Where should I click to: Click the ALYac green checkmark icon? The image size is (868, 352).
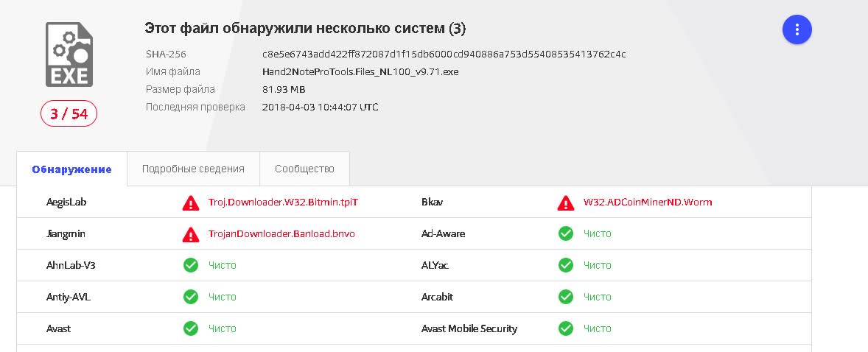(x=566, y=265)
